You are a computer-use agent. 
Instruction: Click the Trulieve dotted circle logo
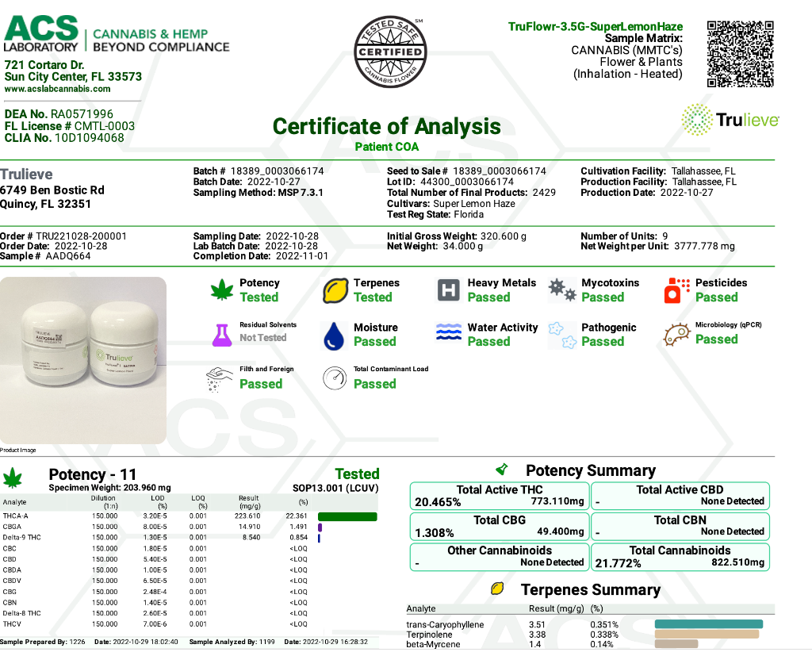pos(697,120)
